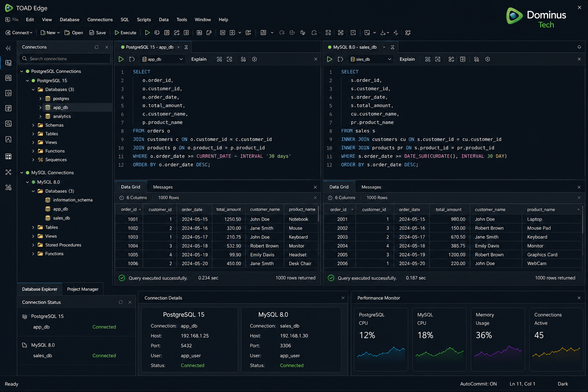Click the four-pane grid icon in left sidebar

click(8, 157)
